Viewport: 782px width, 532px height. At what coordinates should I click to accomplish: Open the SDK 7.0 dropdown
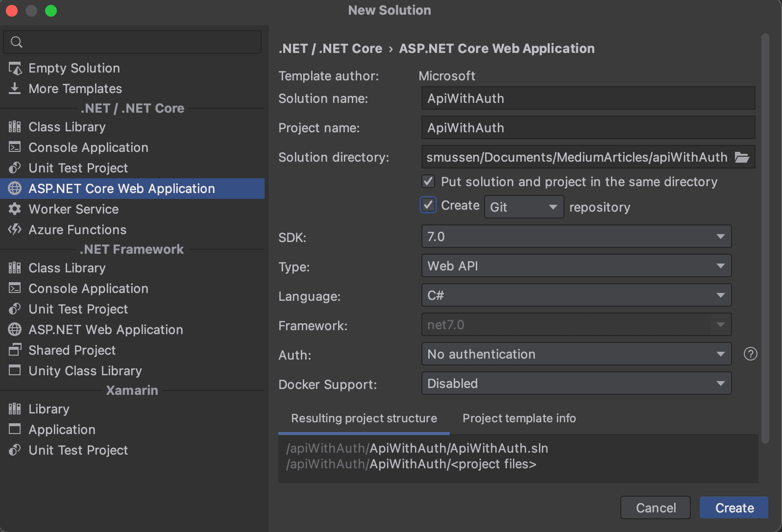(576, 237)
